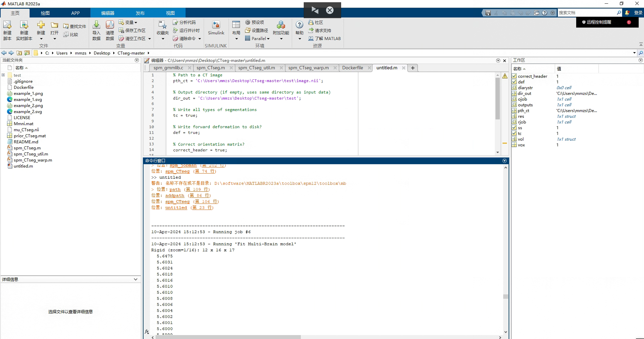644x339 pixels.
Task: Click the New Script (新建脚本) icon
Action: 7,25
